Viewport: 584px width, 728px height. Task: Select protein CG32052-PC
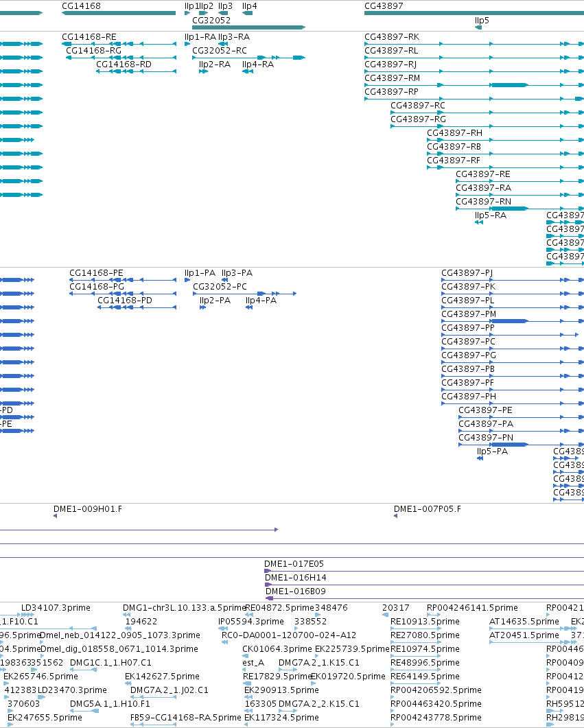(220, 287)
